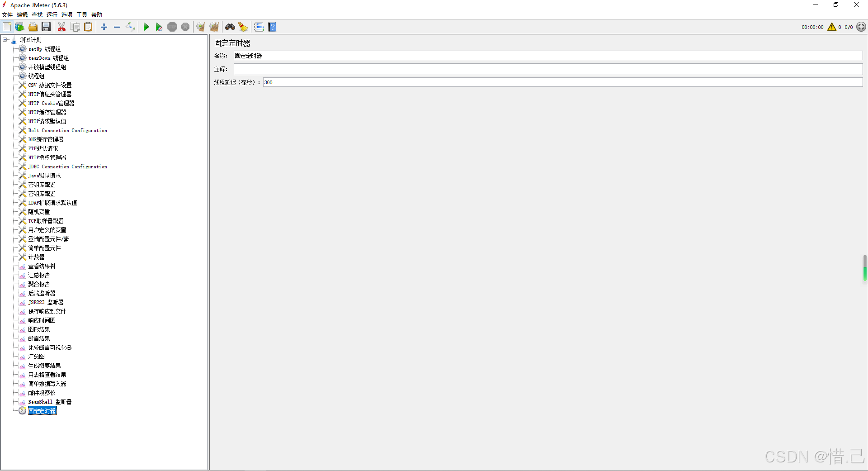The image size is (868, 471).
Task: Select DNS缓存管理器 in tree
Action: click(46, 139)
